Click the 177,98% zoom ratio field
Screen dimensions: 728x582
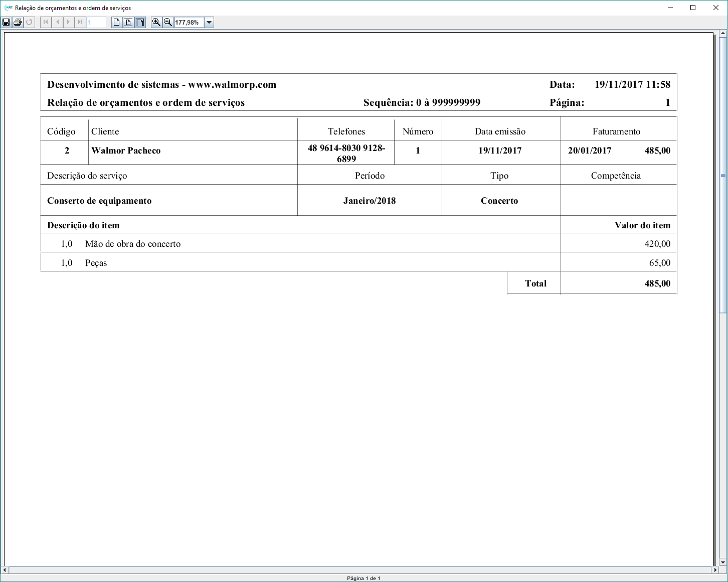coord(189,22)
